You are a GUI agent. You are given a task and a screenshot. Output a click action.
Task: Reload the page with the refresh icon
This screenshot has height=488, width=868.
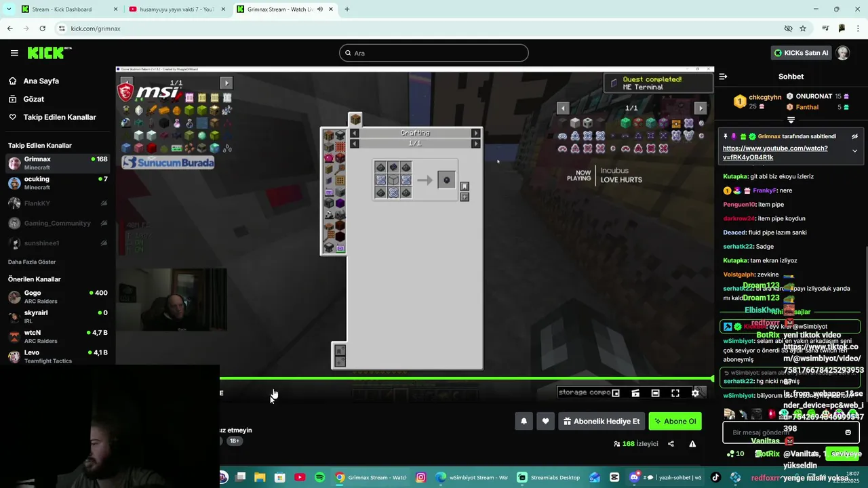pyautogui.click(x=42, y=28)
